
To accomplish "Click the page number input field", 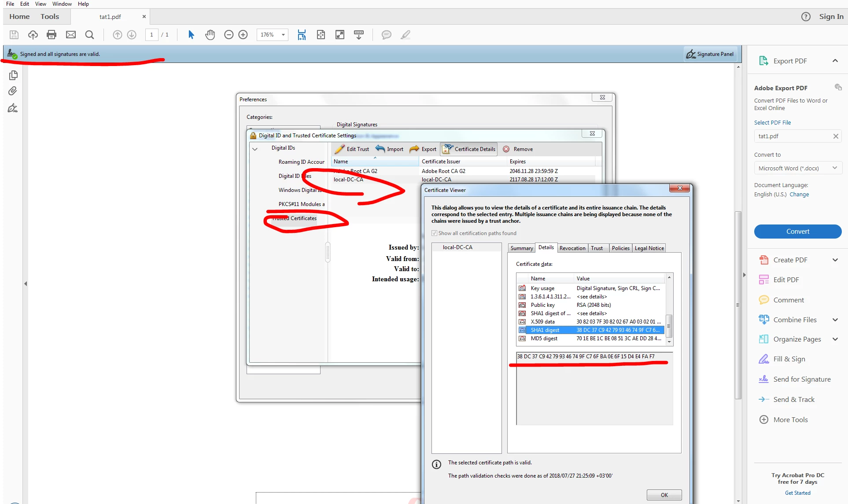I will coord(151,35).
